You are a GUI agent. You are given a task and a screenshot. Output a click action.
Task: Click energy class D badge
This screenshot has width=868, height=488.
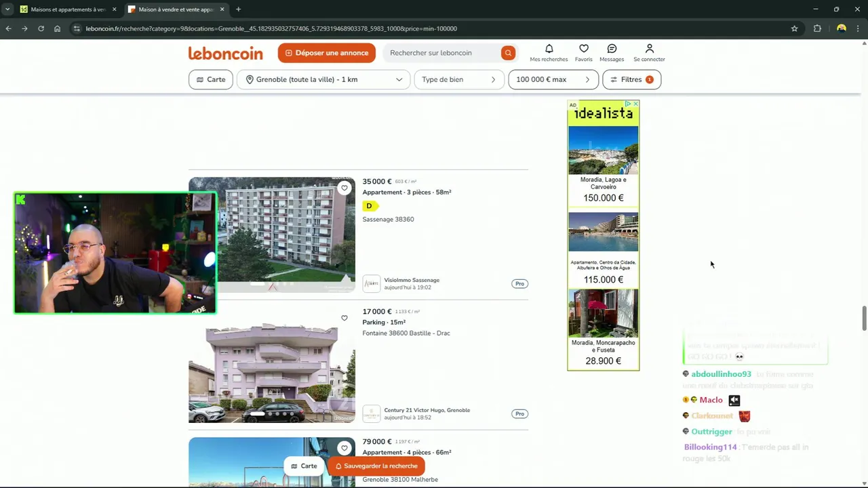(370, 205)
